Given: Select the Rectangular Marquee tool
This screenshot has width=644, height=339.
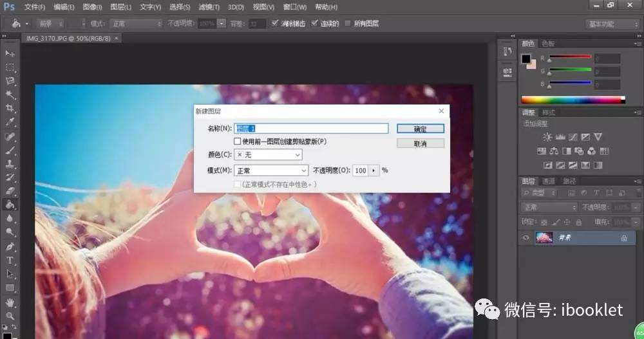Looking at the screenshot, I should pos(10,68).
